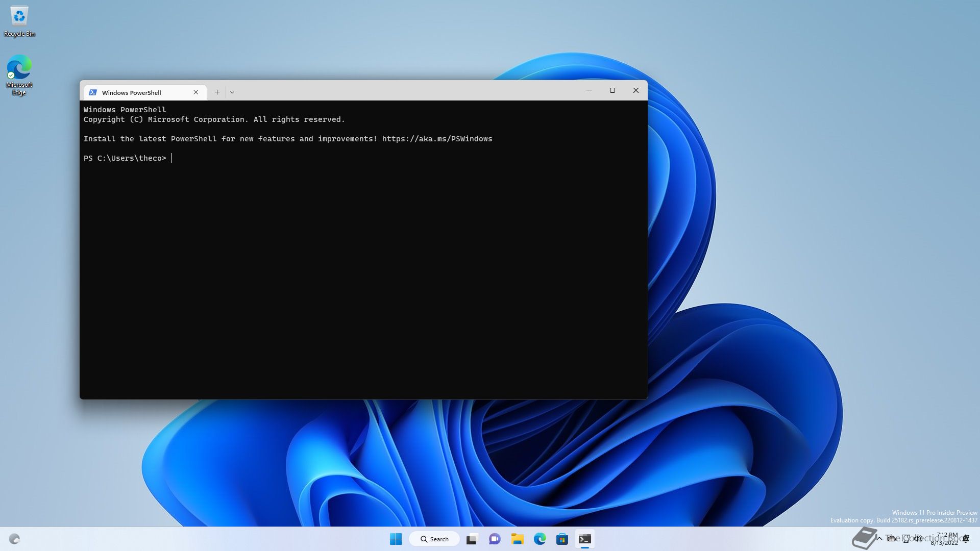Open notifications bell in the tray
The image size is (980, 551).
point(966,539)
